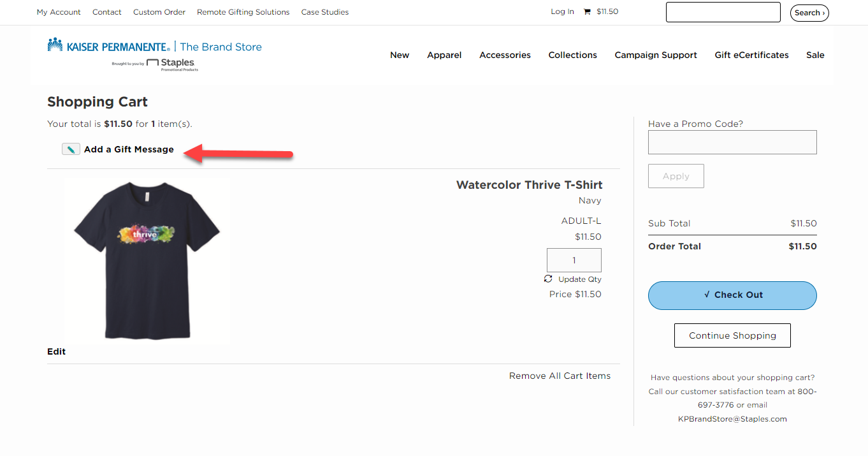The width and height of the screenshot is (868, 456).
Task: Click Remove All Cart Items link
Action: pyautogui.click(x=560, y=376)
